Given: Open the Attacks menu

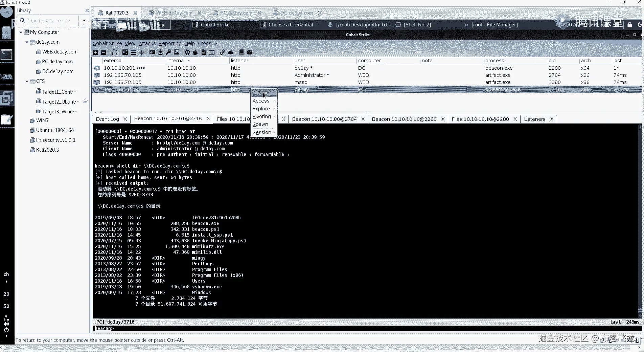Looking at the screenshot, I should point(147,43).
